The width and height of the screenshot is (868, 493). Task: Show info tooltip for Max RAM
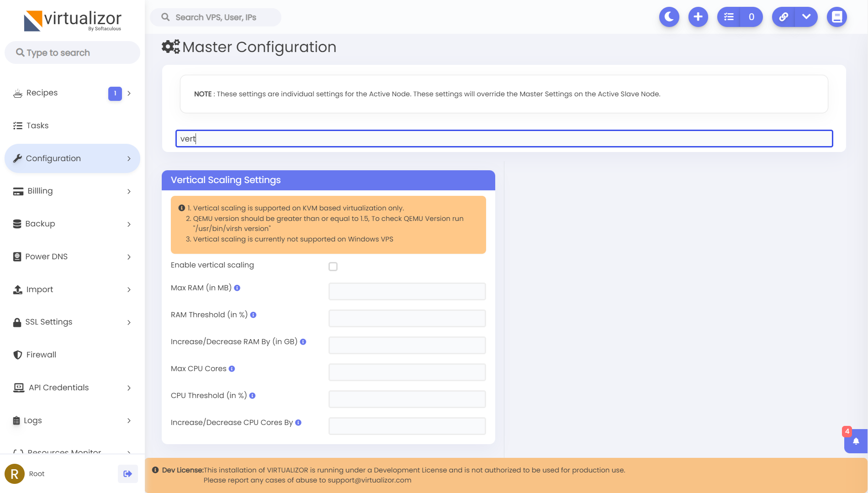coord(237,288)
